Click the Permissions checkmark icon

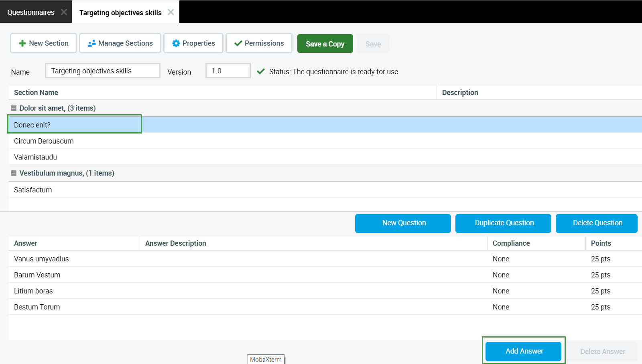pos(238,43)
